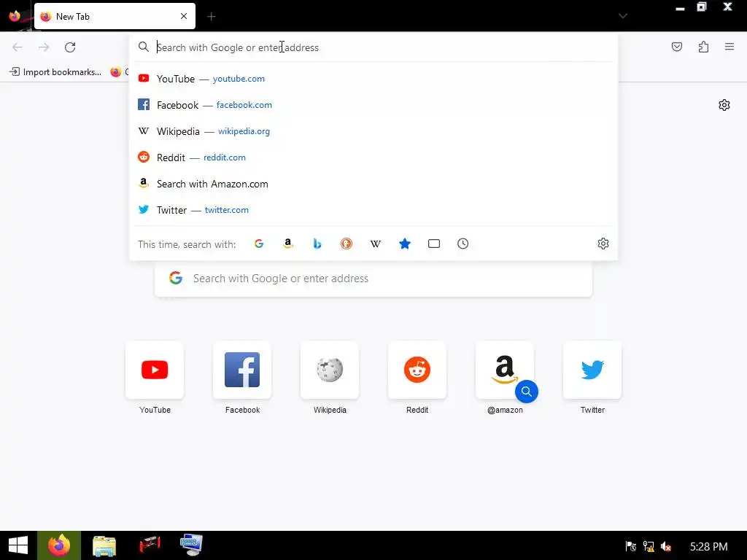Click the page's Google search box
The width and height of the screenshot is (747, 560).
click(373, 279)
